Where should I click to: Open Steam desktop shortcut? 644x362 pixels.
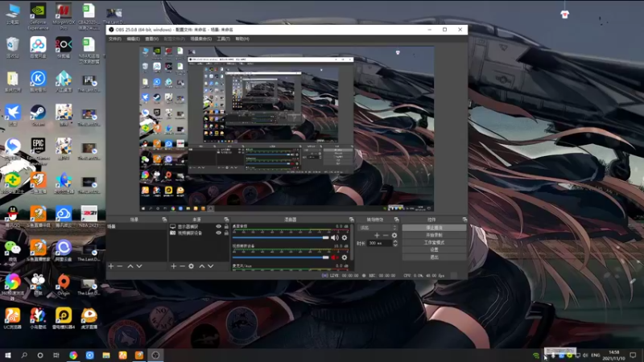coord(38,115)
